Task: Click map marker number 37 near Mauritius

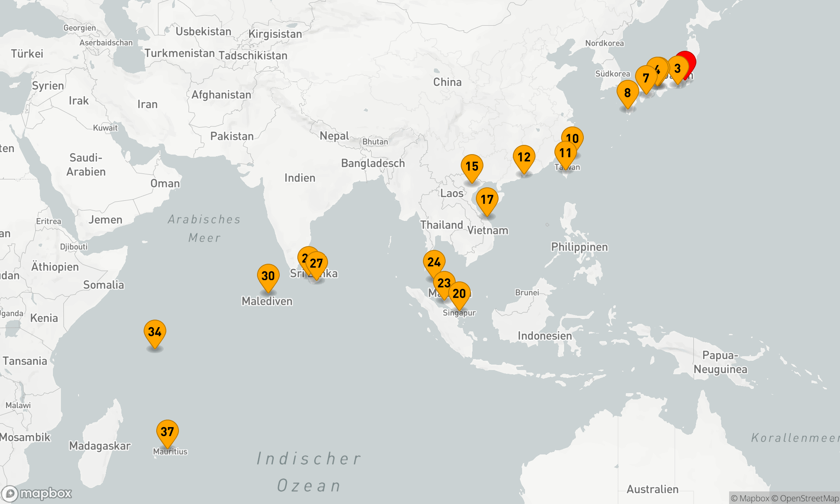Action: point(167,431)
